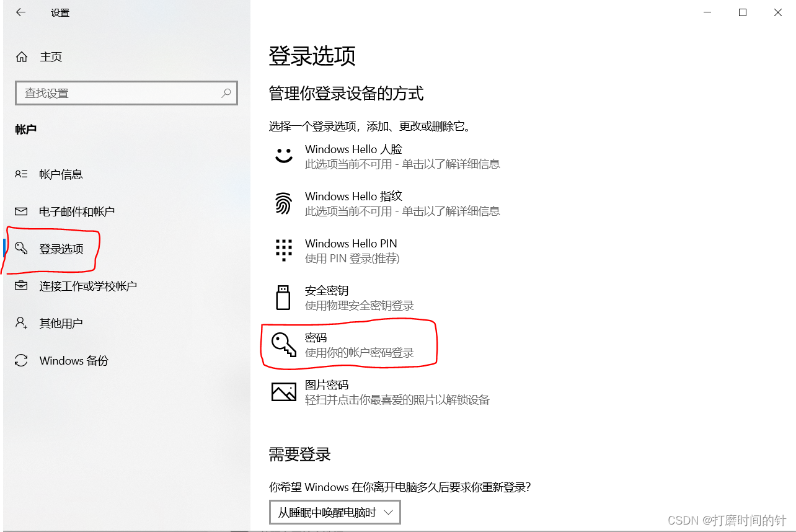This screenshot has width=796, height=532.
Task: Click the 帐户 sidebar heading
Action: click(26, 130)
